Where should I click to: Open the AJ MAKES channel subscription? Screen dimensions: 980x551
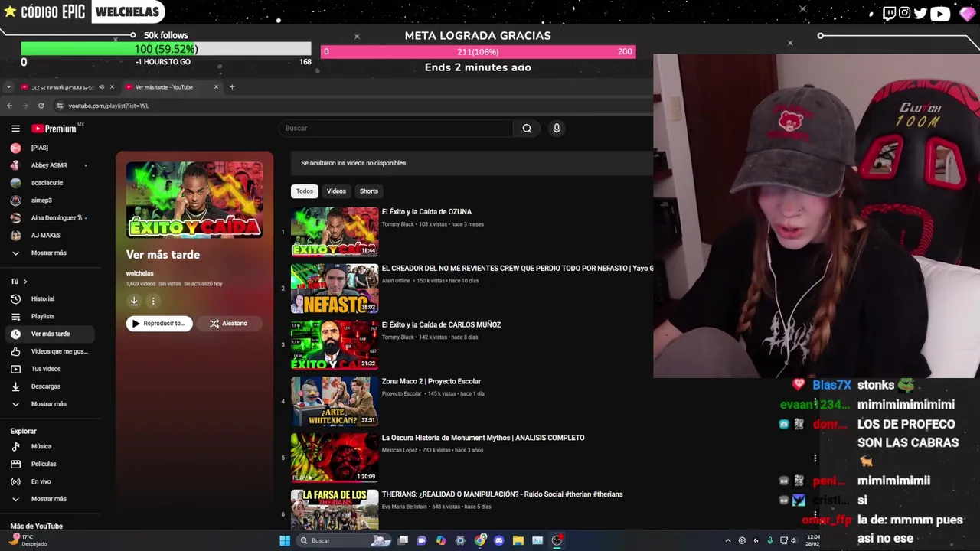point(47,235)
